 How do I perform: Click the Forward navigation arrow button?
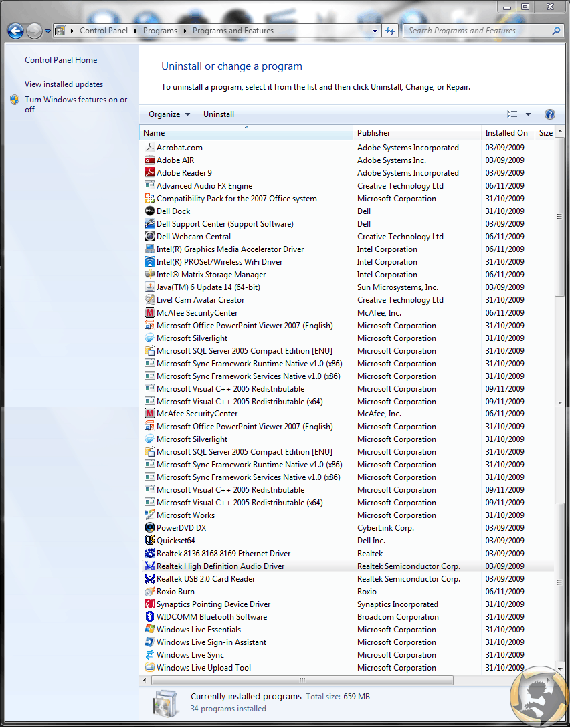click(x=34, y=31)
